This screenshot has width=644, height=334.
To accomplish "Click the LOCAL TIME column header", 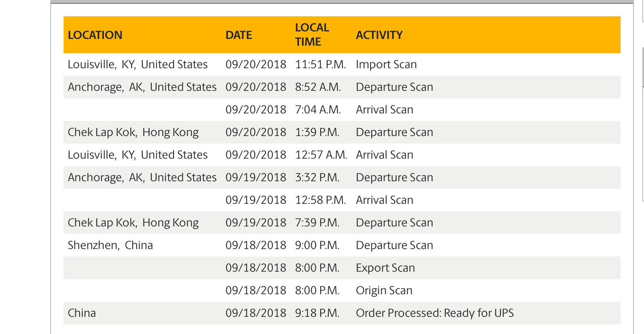I will click(x=312, y=35).
